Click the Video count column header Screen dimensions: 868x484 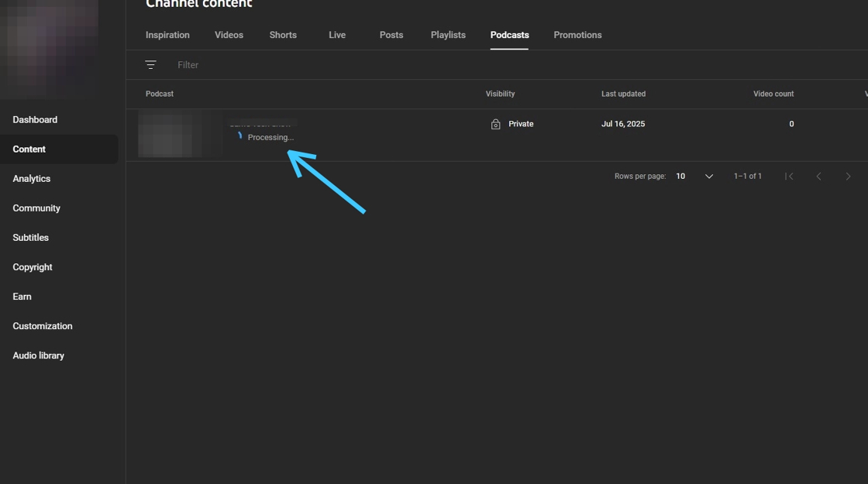click(773, 94)
